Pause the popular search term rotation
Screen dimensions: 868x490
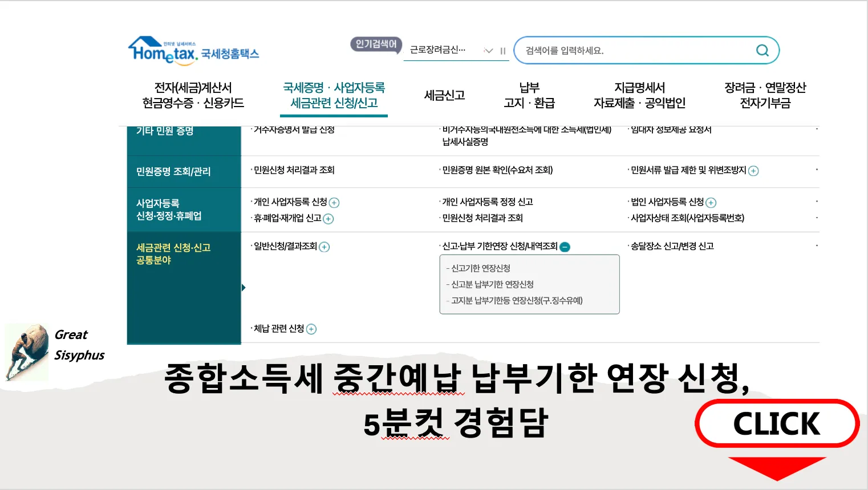click(502, 51)
